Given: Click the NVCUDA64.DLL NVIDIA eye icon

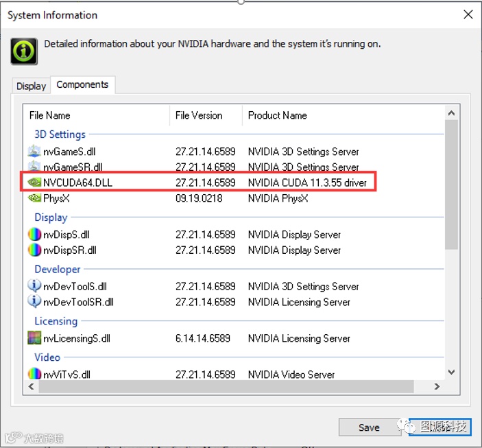Looking at the screenshot, I should pos(34,182).
